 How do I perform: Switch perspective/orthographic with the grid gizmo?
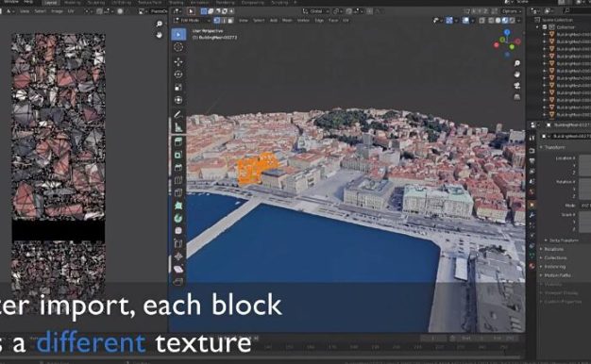517,97
